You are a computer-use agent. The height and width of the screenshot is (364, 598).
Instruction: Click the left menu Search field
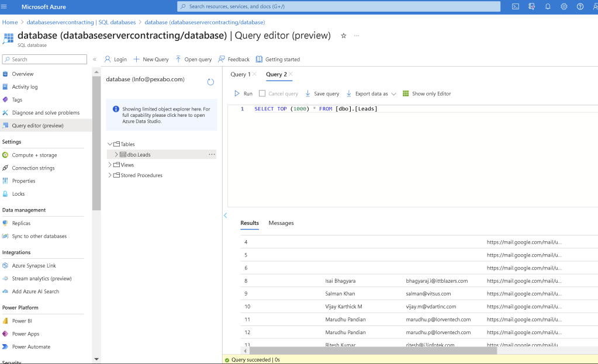(x=44, y=59)
